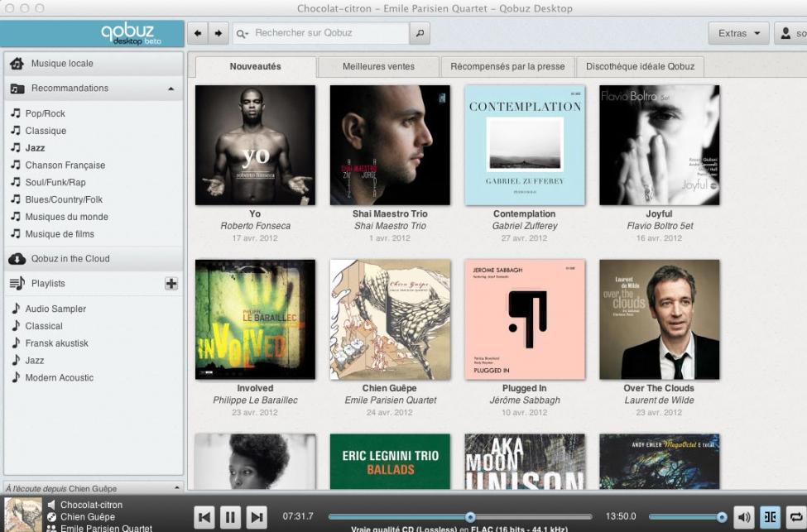Screen dimensions: 807x532
Task: Open Chien Guêpe album cover
Action: [390, 319]
